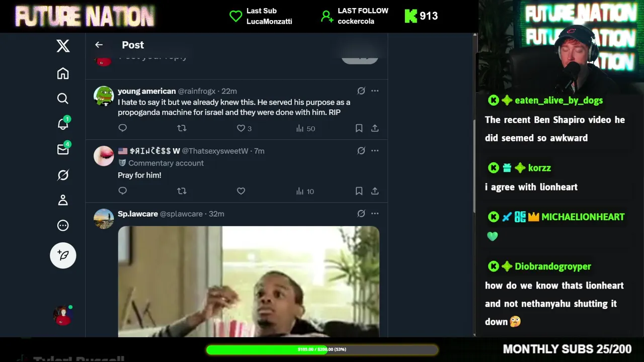Open the More circle menu in sidebar
Image resolution: width=644 pixels, height=362 pixels.
point(63,225)
